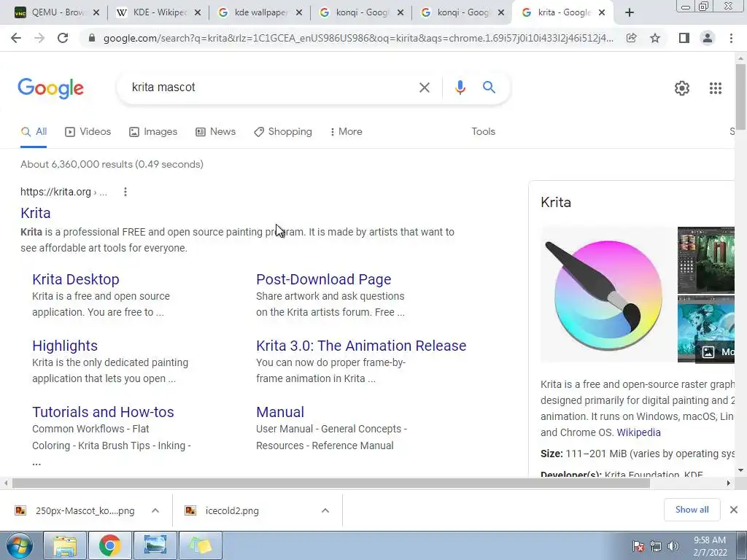Submit search with magnifier icon

coord(489,87)
